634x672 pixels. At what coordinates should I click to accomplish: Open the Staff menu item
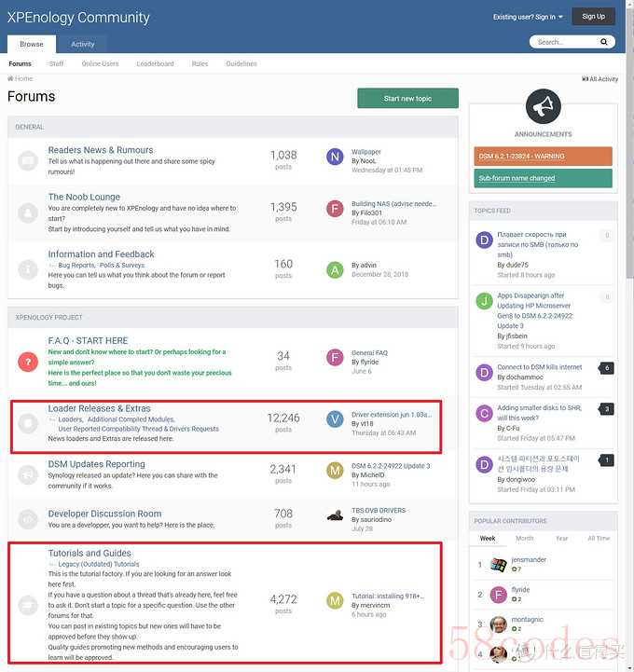tap(56, 64)
